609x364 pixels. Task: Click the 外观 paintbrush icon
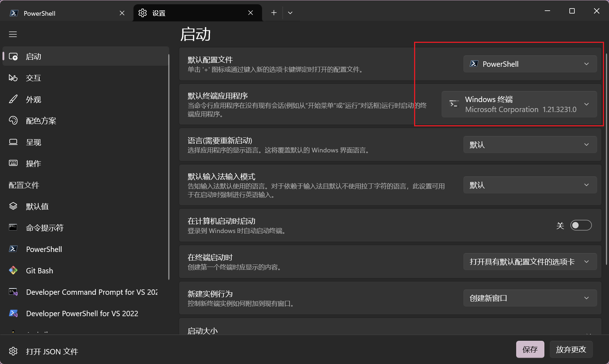click(x=13, y=99)
